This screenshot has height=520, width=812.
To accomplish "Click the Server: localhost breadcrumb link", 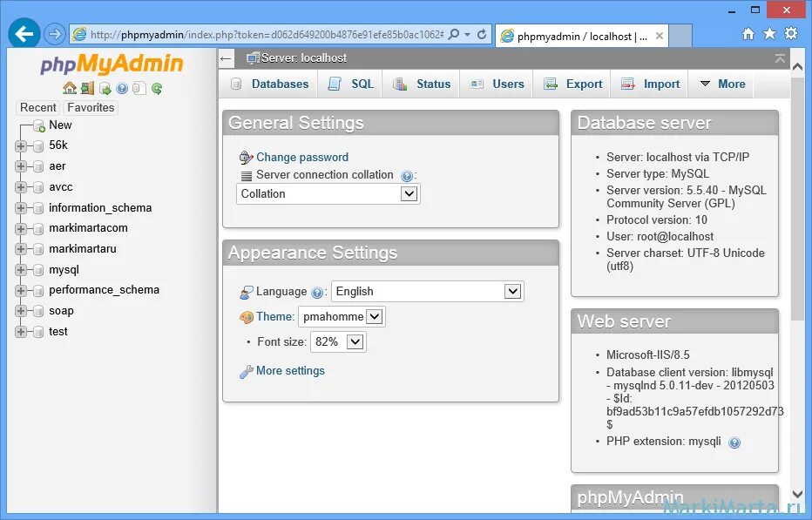I will [303, 58].
